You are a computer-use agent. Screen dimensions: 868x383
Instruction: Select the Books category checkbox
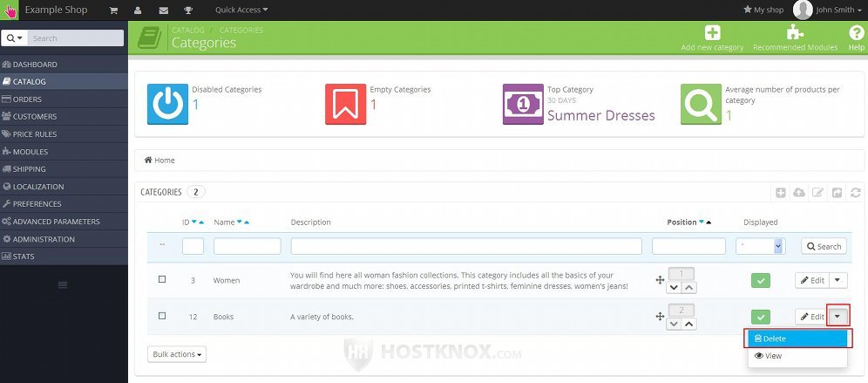click(162, 316)
